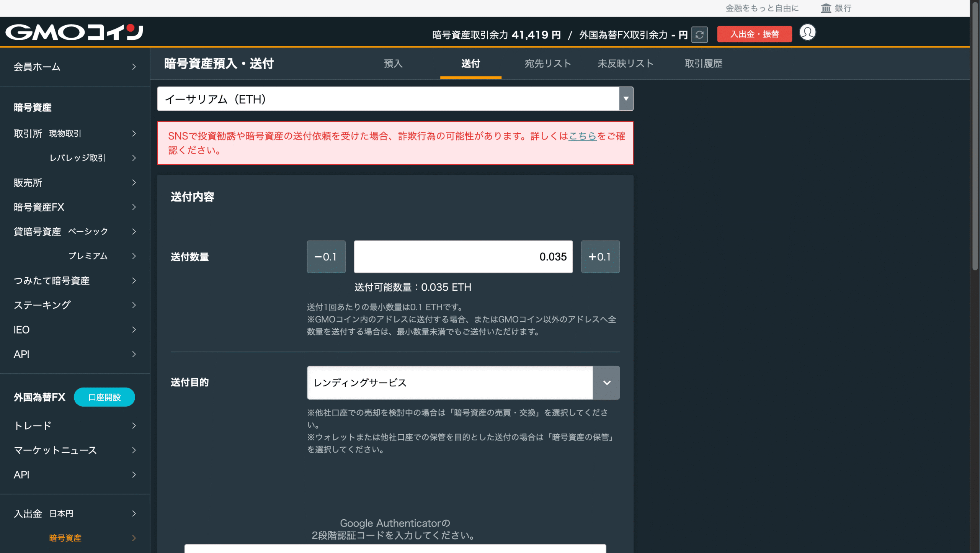Image resolution: width=980 pixels, height=553 pixels.
Task: Click the red 入出金・振替 button
Action: click(x=754, y=34)
